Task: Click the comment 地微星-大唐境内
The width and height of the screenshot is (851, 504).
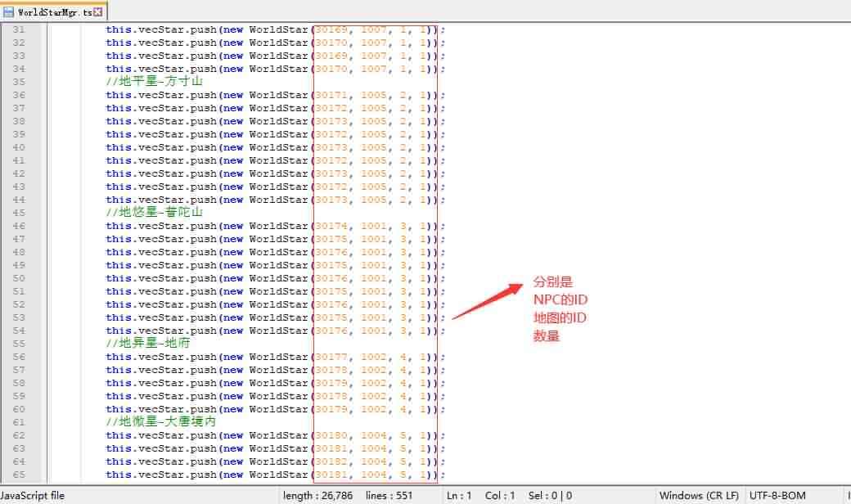Action: 160,422
